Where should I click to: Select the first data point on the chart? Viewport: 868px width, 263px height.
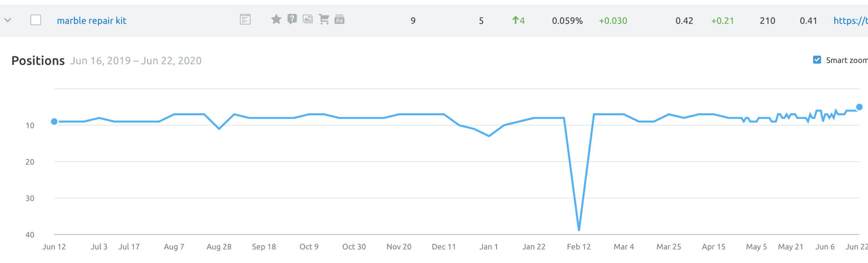click(54, 122)
